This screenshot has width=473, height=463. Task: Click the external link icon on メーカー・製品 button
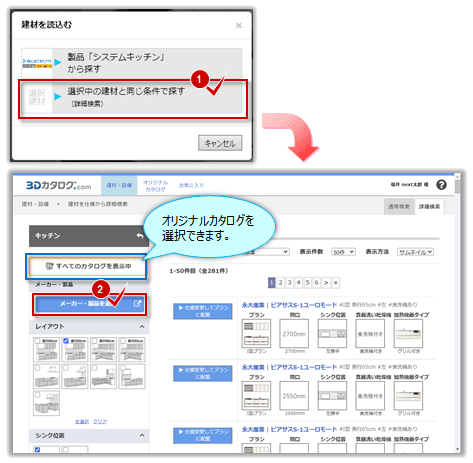click(x=137, y=304)
